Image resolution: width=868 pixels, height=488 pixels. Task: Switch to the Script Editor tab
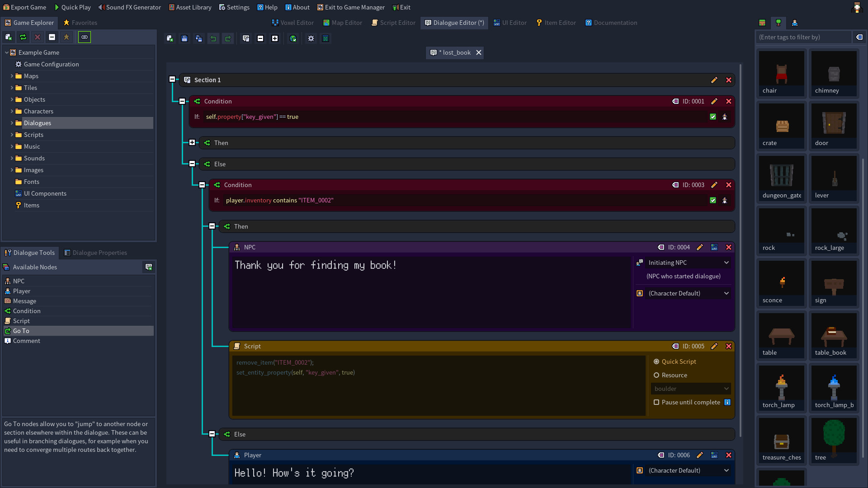click(x=393, y=23)
